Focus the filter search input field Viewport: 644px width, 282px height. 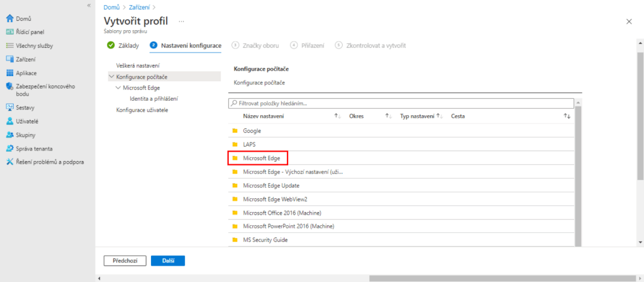click(401, 103)
